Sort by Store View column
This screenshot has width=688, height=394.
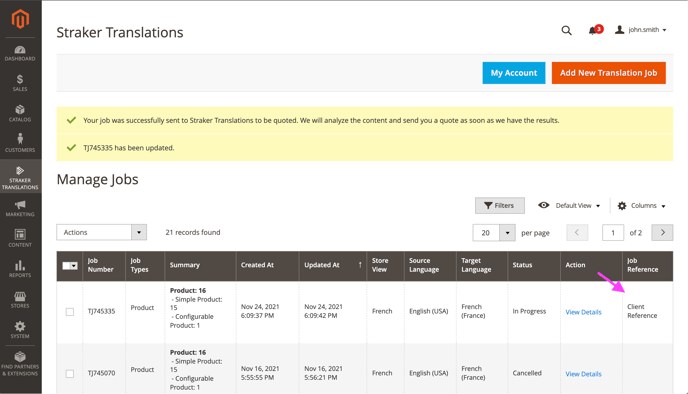385,265
